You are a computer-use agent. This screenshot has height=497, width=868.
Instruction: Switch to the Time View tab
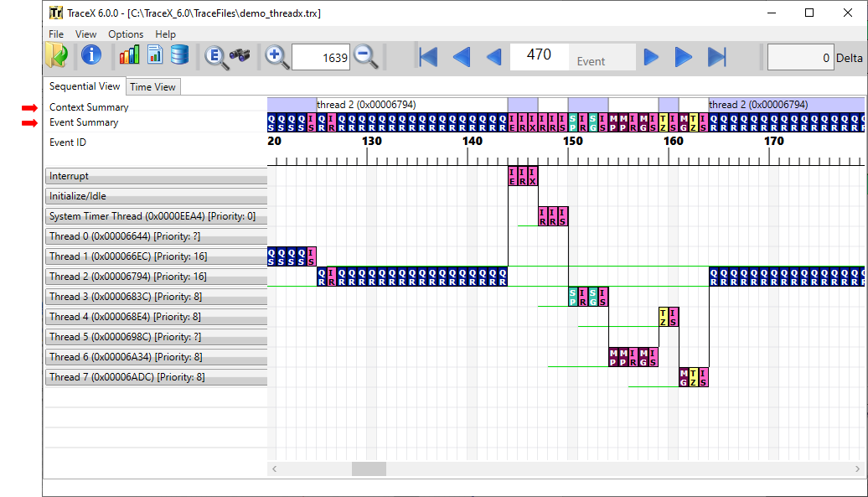[153, 86]
